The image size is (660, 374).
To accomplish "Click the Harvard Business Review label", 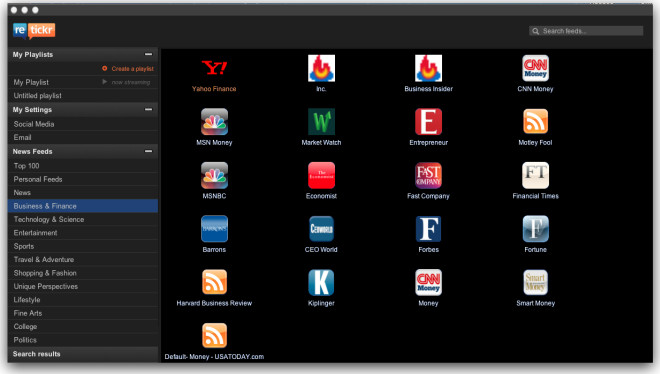I will (214, 303).
